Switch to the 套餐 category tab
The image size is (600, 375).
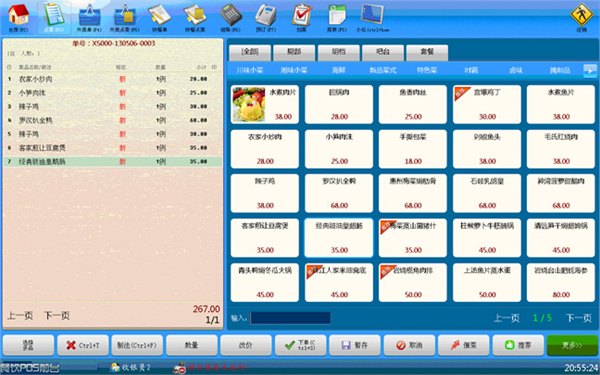tap(427, 52)
